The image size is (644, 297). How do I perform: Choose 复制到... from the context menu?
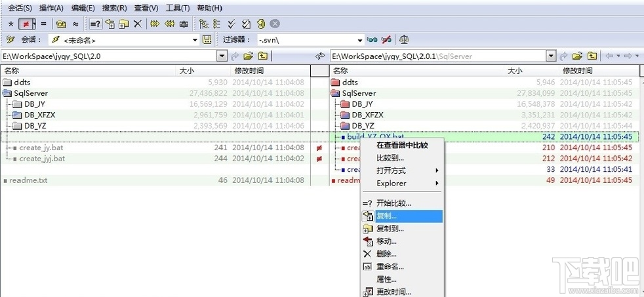401,229
